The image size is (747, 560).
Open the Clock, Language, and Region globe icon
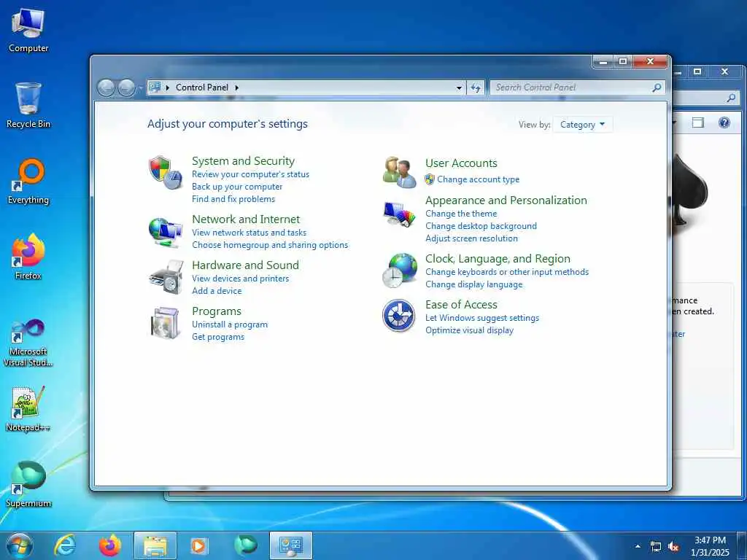coord(399,271)
